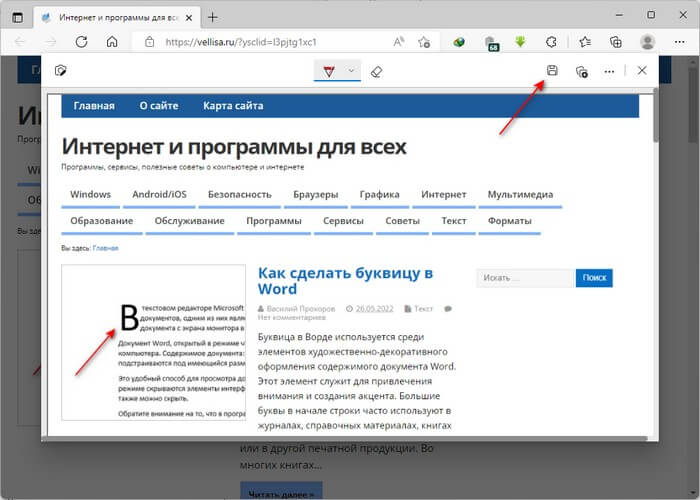Click author Василий Прохоров link

(300, 308)
